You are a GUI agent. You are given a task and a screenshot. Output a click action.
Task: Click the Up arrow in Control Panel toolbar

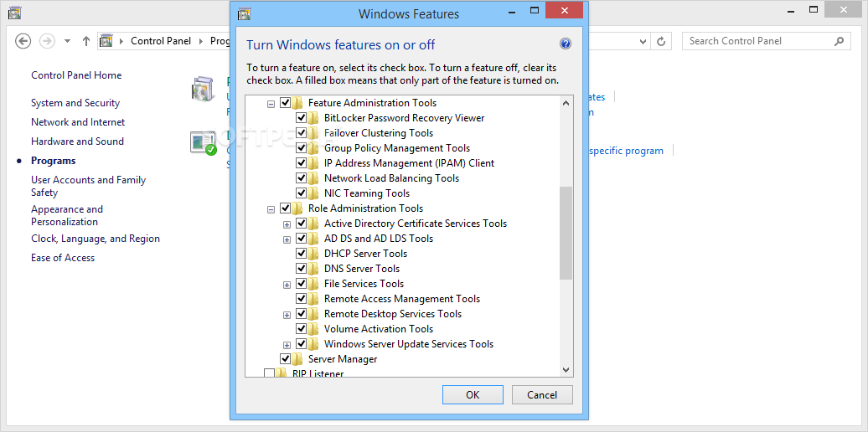coord(85,41)
